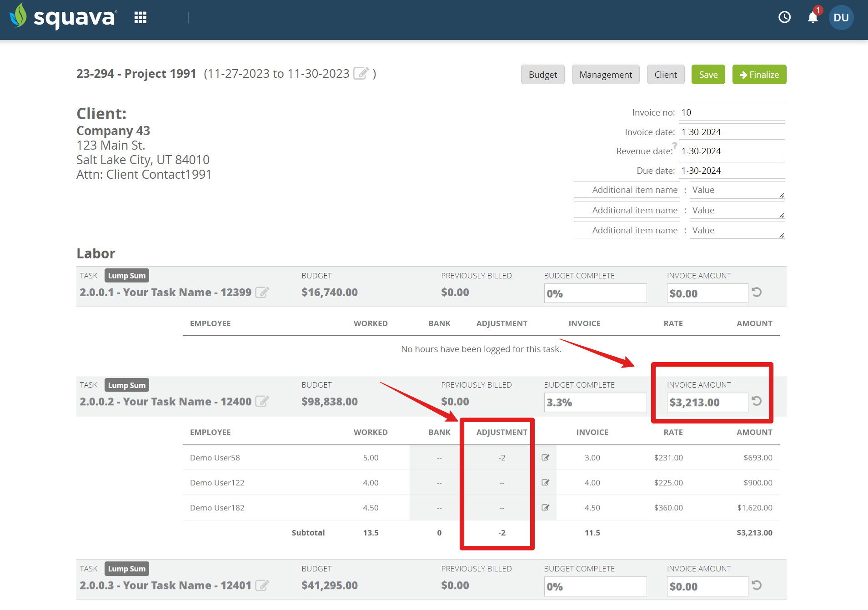Image resolution: width=868 pixels, height=610 pixels.
Task: Click the $41,295.00 budget value
Action: (330, 585)
